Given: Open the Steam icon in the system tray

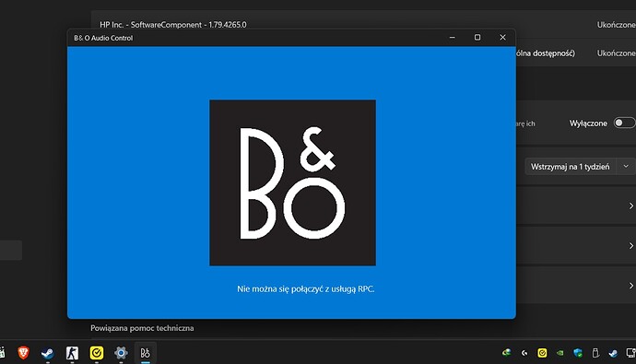Looking at the screenshot, I should [x=613, y=353].
